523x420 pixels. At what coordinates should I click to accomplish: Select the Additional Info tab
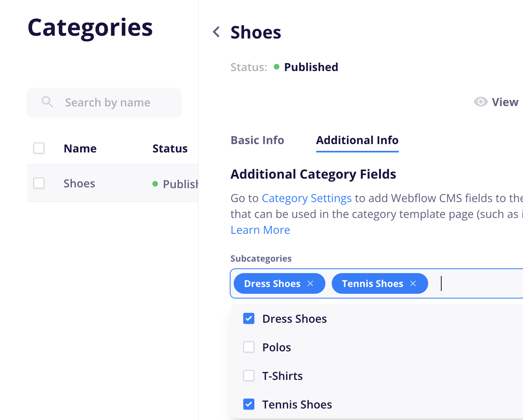(357, 140)
